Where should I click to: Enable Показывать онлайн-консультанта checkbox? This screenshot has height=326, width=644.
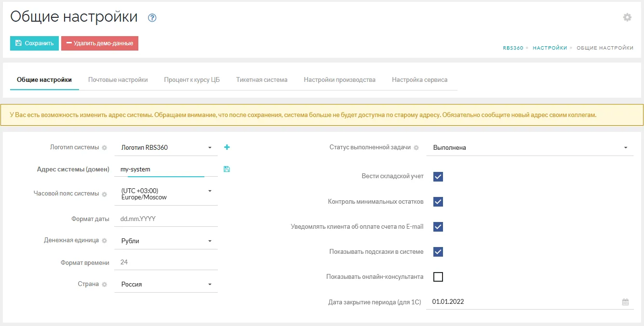point(438,277)
